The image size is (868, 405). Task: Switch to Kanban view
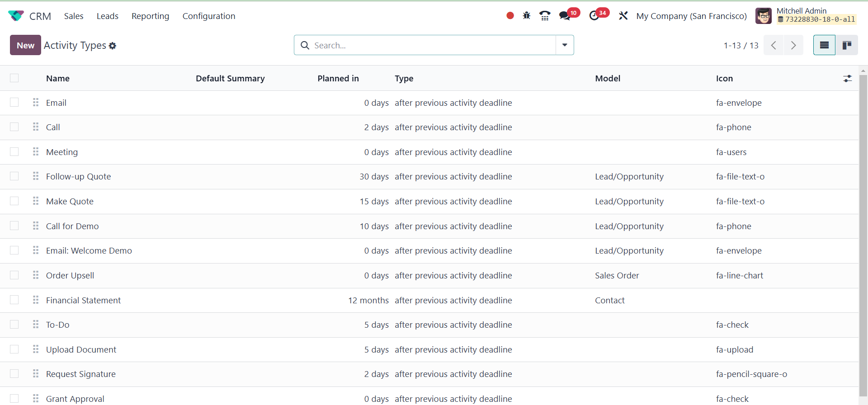pos(847,45)
